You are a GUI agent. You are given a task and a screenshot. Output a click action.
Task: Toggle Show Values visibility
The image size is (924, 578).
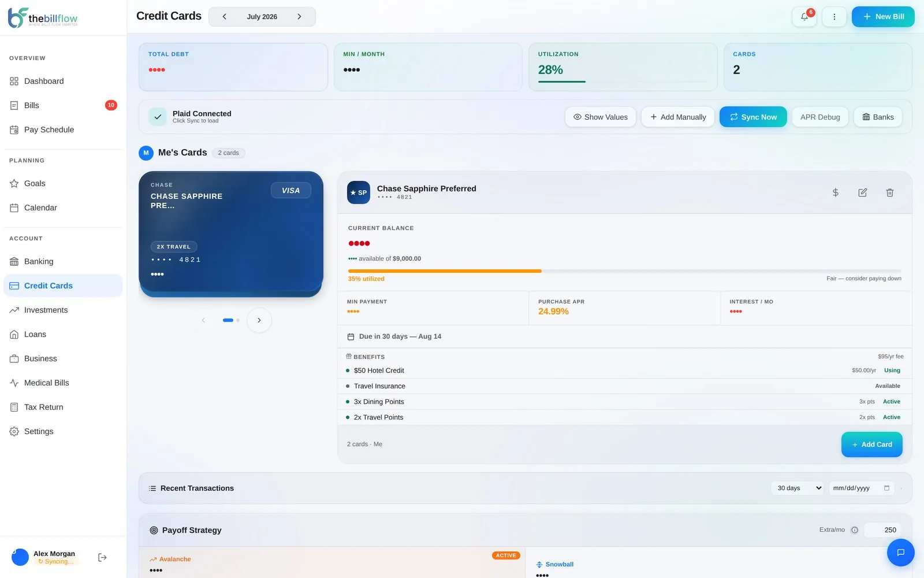coord(601,117)
